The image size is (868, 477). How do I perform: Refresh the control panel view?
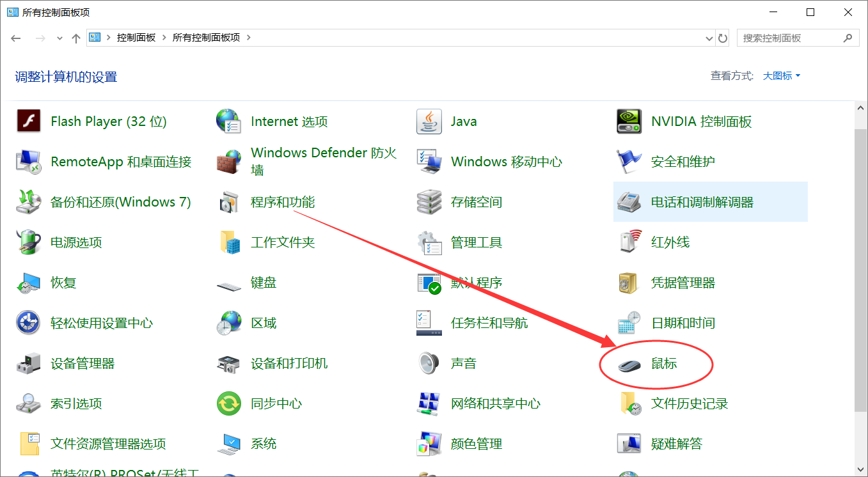coord(723,38)
